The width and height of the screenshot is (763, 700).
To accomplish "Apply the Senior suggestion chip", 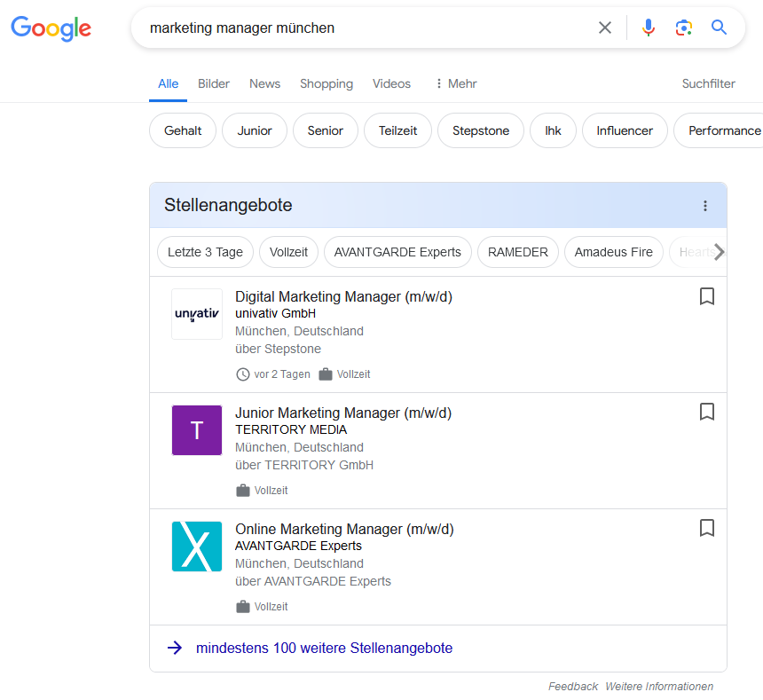I will coord(325,130).
